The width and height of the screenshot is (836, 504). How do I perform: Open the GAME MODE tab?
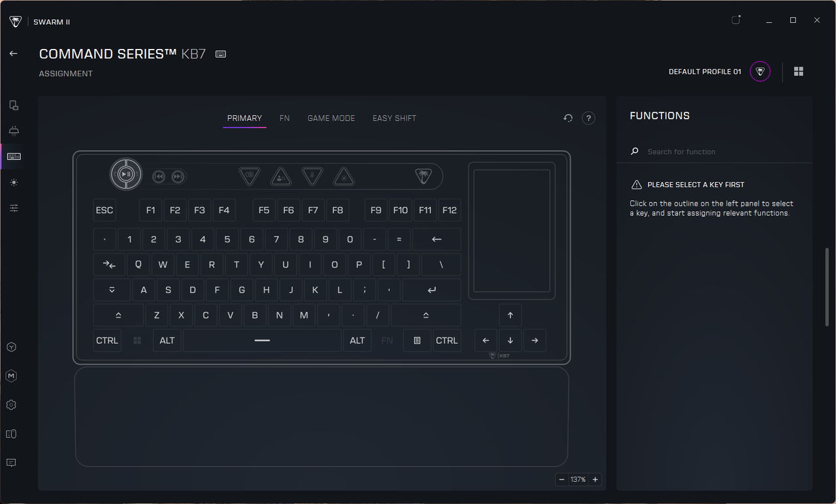pos(331,118)
